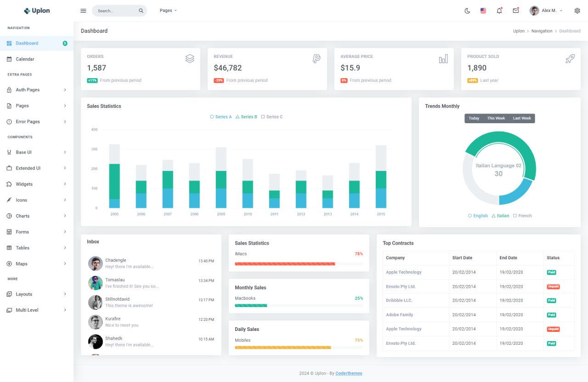
Task: Expand Charts chevron
Action: 65,216
